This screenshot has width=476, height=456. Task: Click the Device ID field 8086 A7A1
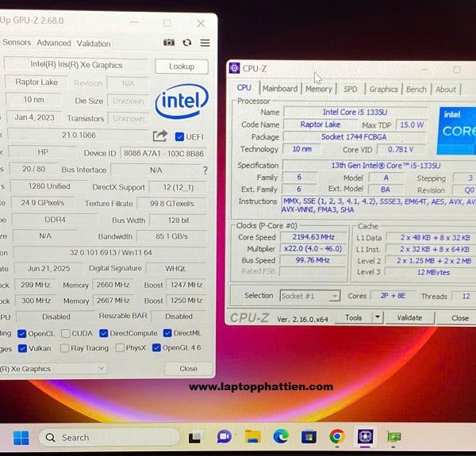pyautogui.click(x=163, y=154)
